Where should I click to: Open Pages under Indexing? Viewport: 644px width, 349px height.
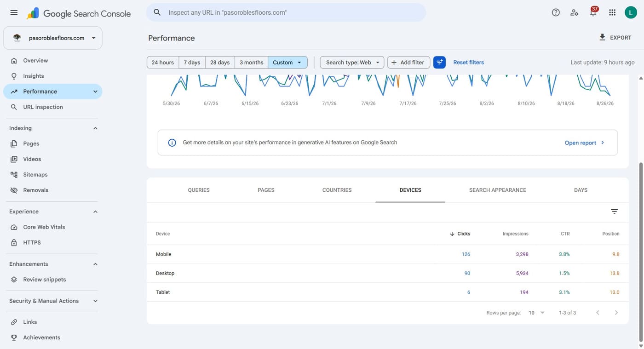52,143
